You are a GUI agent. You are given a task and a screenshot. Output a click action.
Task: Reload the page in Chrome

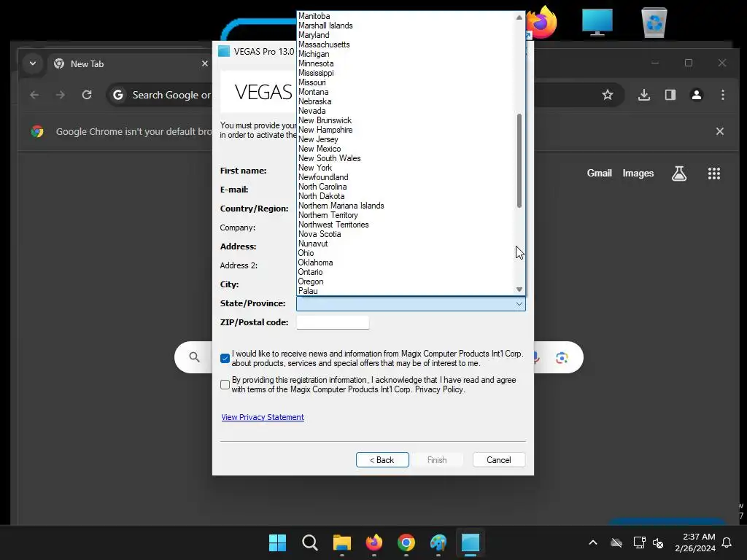pyautogui.click(x=87, y=95)
